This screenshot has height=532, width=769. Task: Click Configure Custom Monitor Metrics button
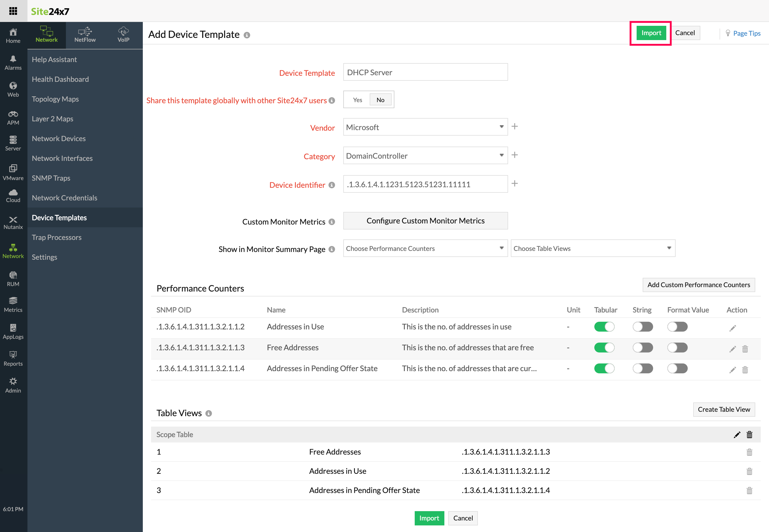click(x=425, y=221)
